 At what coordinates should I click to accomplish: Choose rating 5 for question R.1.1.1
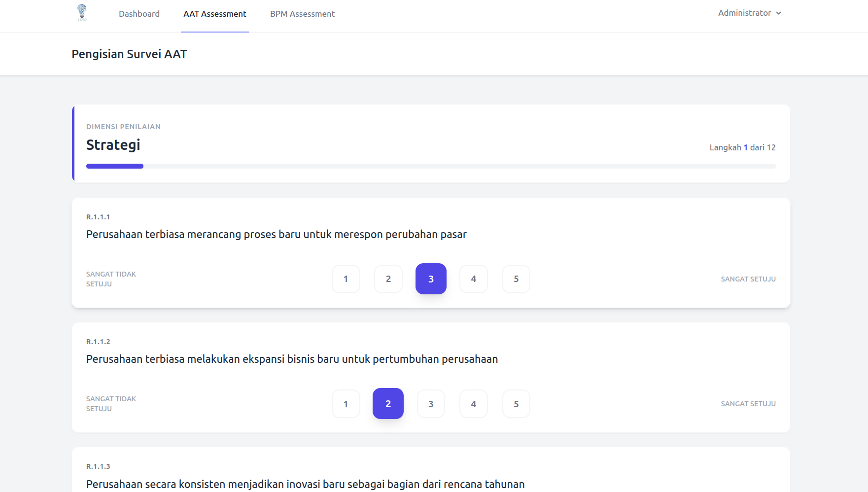point(516,279)
